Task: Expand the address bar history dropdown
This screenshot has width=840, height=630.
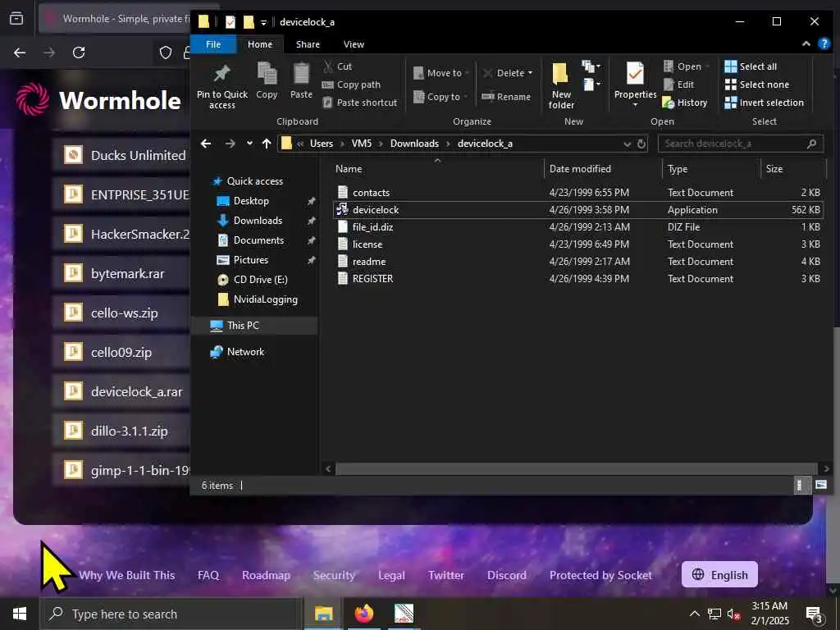Action: pos(628,144)
